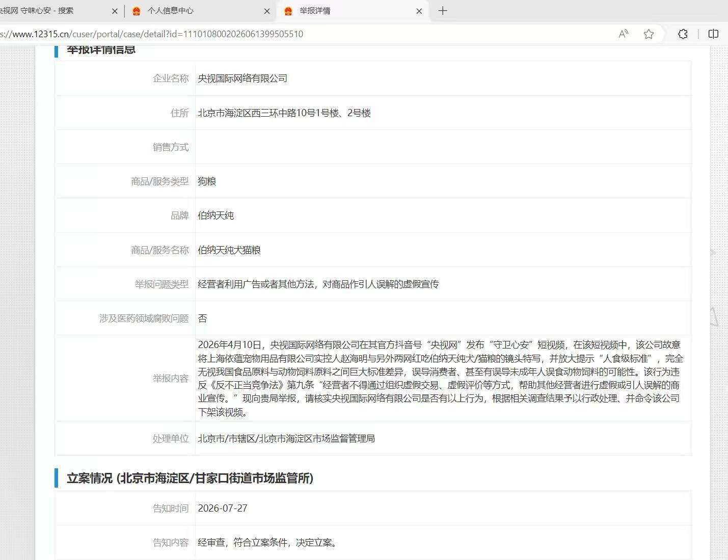This screenshot has width=728, height=560.
Task: Click the 销售方式 field label
Action: [x=171, y=147]
